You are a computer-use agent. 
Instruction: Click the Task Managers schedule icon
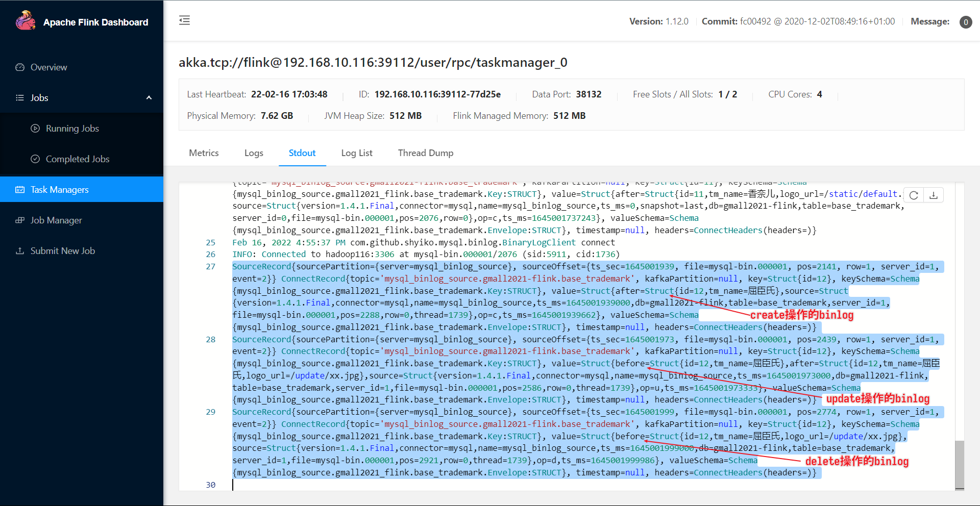(20, 190)
